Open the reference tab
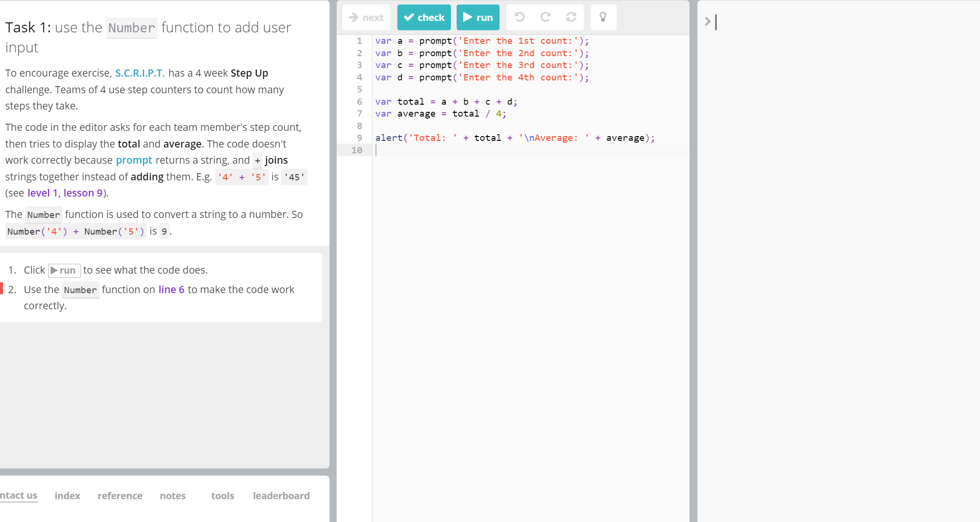 pyautogui.click(x=120, y=496)
